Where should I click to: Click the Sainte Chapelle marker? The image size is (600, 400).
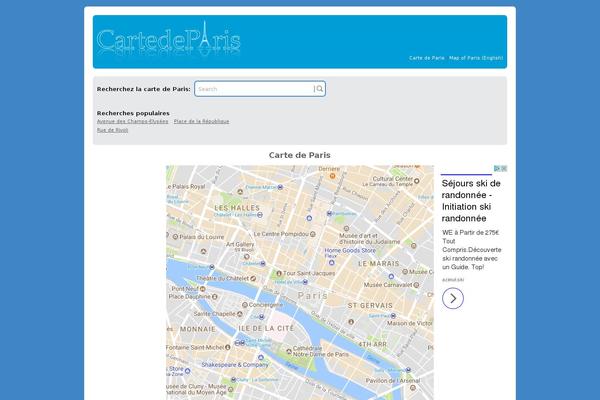coord(240,314)
